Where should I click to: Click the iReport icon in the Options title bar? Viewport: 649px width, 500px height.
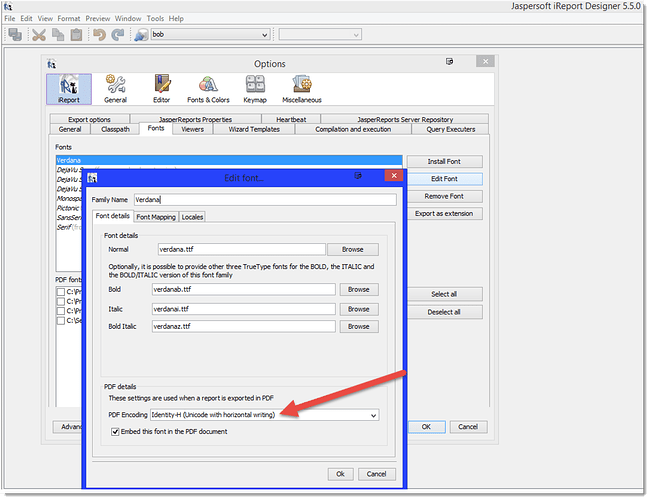pos(51,64)
